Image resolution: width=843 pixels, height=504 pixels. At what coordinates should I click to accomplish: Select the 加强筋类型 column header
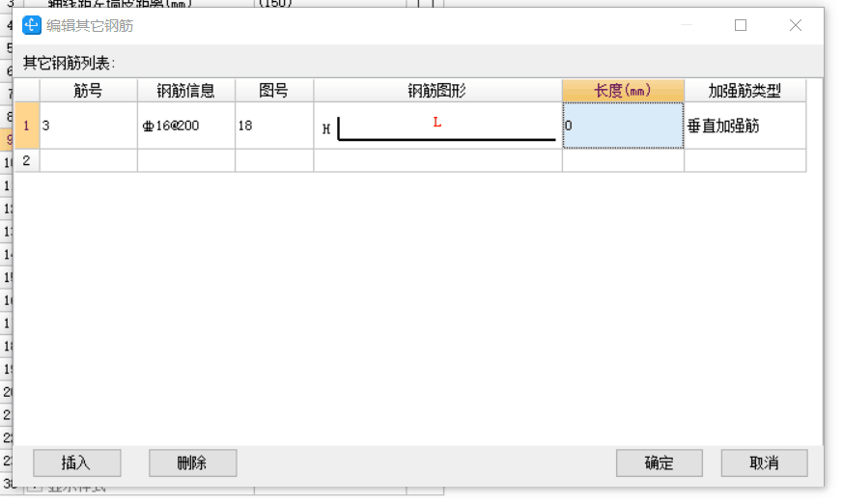point(745,91)
